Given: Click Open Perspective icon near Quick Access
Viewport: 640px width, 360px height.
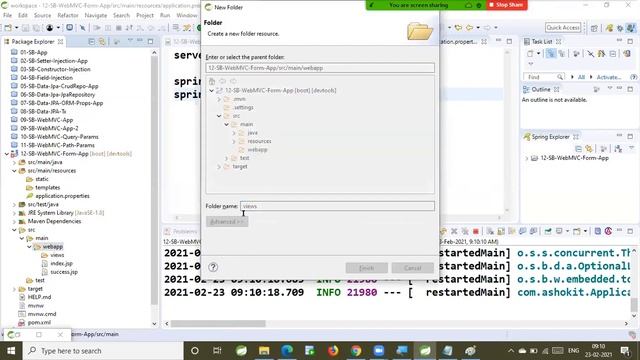Looking at the screenshot, I should [x=594, y=28].
